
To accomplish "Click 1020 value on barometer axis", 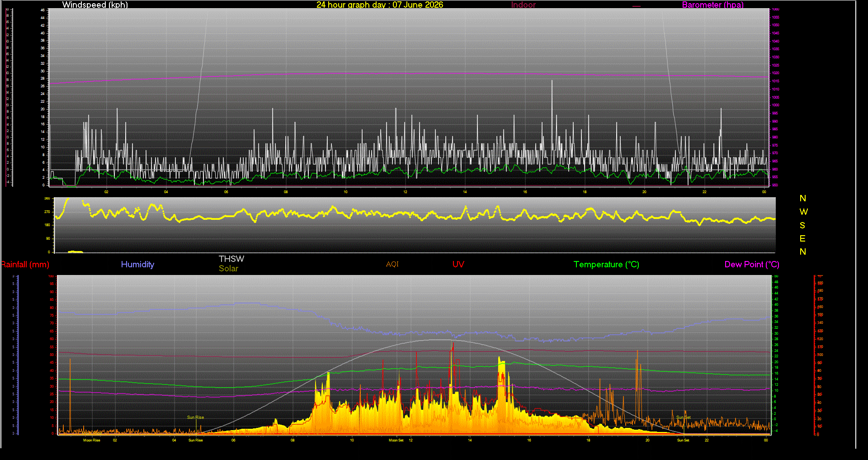I will click(775, 73).
